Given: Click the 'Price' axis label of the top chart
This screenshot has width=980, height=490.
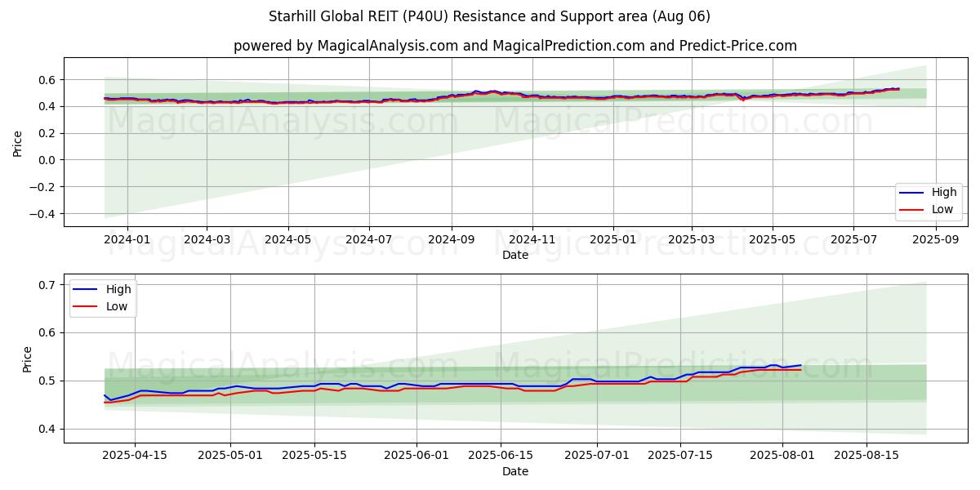Looking at the screenshot, I should tap(18, 142).
